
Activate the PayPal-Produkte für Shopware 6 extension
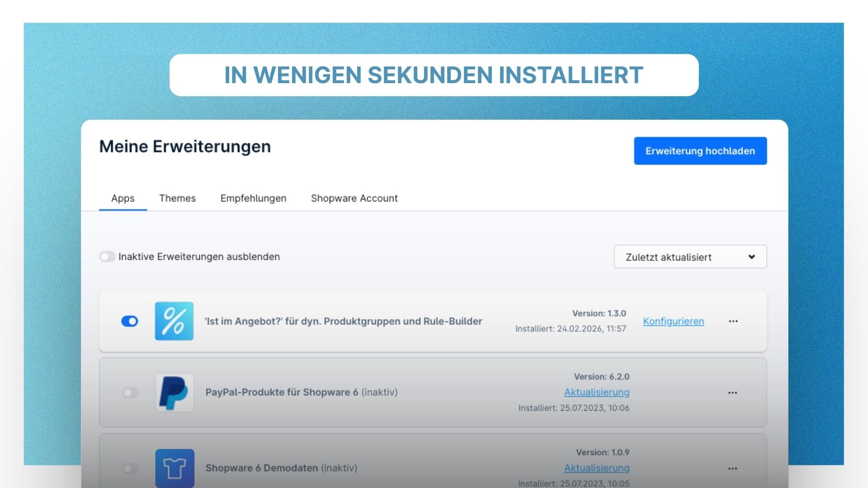click(x=130, y=393)
